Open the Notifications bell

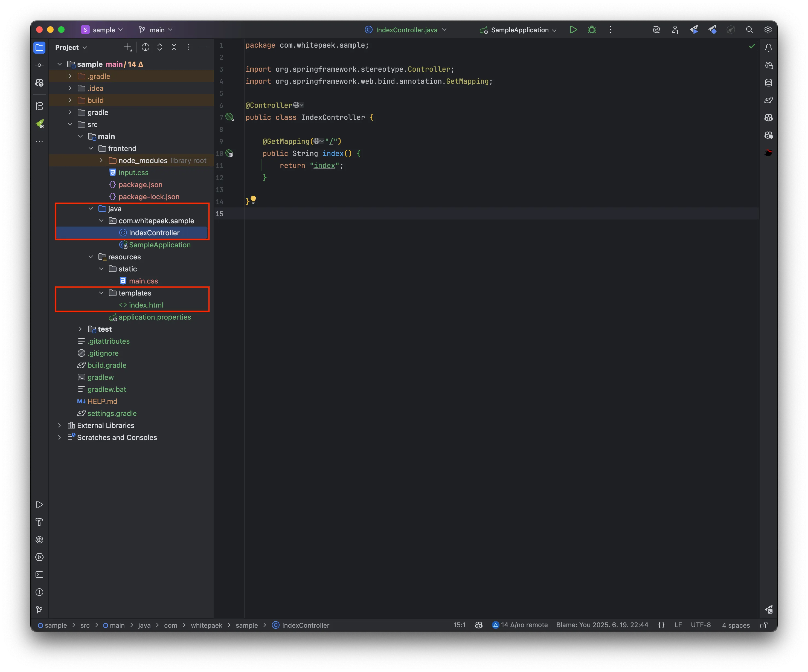tap(768, 48)
